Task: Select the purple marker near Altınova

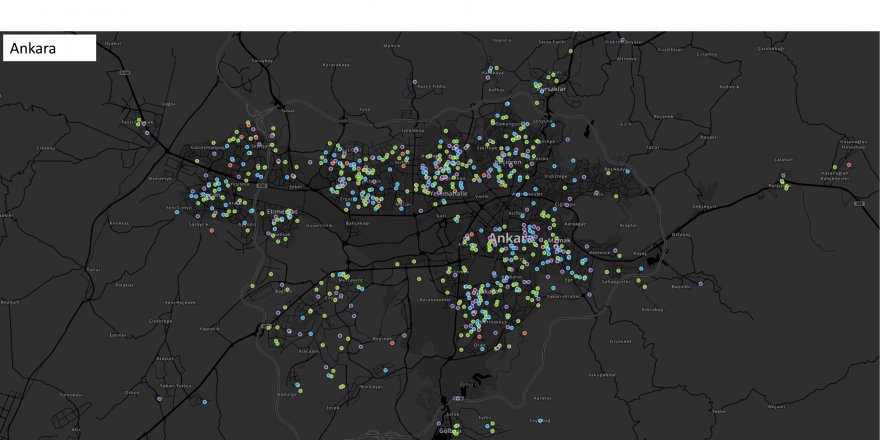Action: pos(622,40)
